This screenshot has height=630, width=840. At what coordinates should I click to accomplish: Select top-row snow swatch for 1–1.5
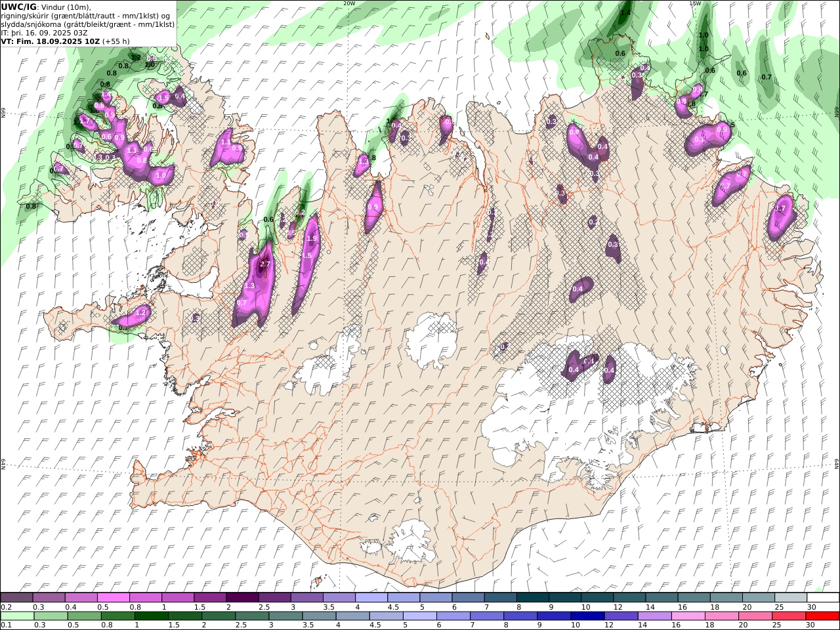pos(177,597)
